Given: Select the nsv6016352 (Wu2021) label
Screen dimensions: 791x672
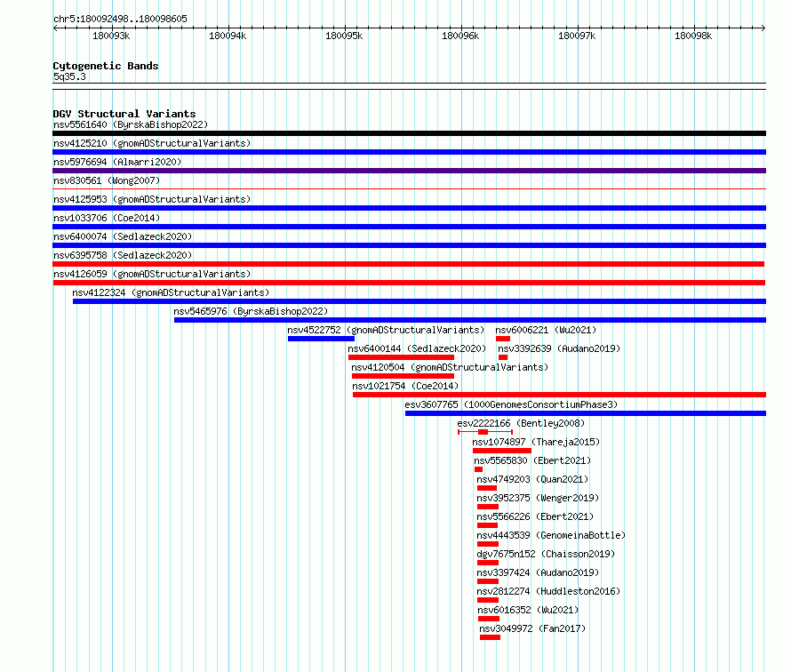Looking at the screenshot, I should click(528, 610).
